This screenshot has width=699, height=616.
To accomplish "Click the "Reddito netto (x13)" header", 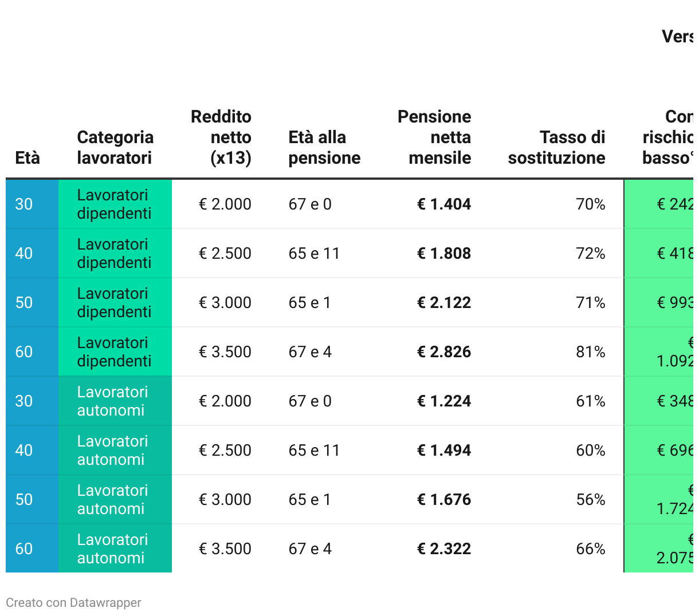I will (221, 137).
